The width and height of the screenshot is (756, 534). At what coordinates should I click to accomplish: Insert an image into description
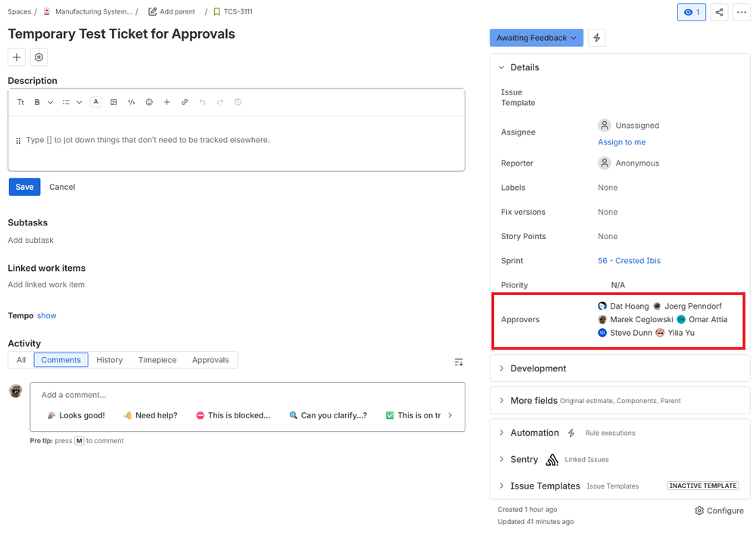(114, 102)
